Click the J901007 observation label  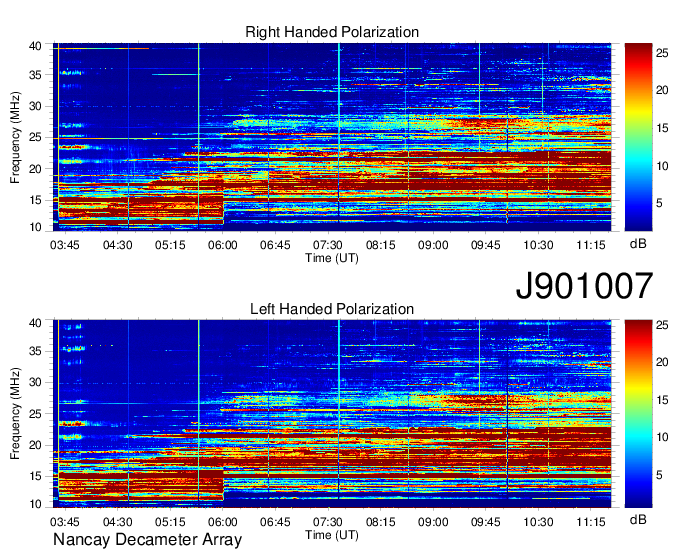point(584,286)
